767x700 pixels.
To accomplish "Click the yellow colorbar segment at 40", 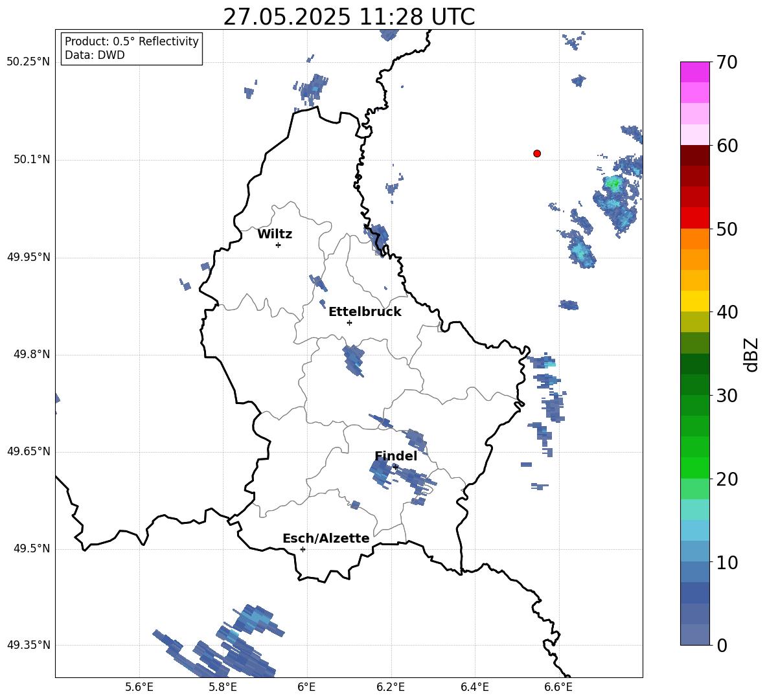I will pos(694,301).
